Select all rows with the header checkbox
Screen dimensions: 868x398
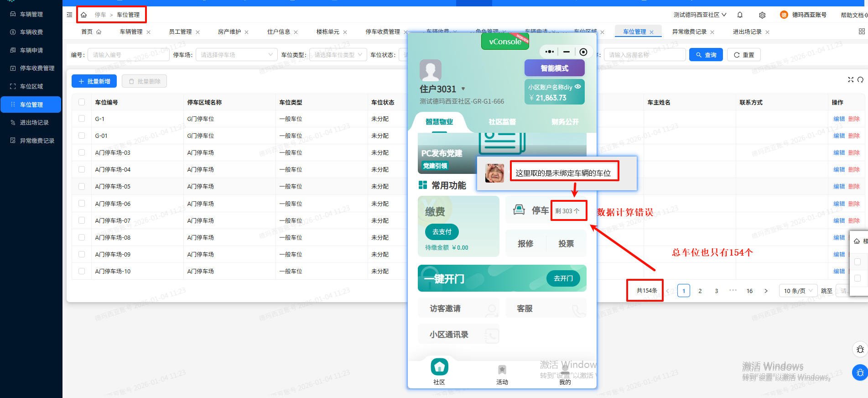pyautogui.click(x=82, y=102)
